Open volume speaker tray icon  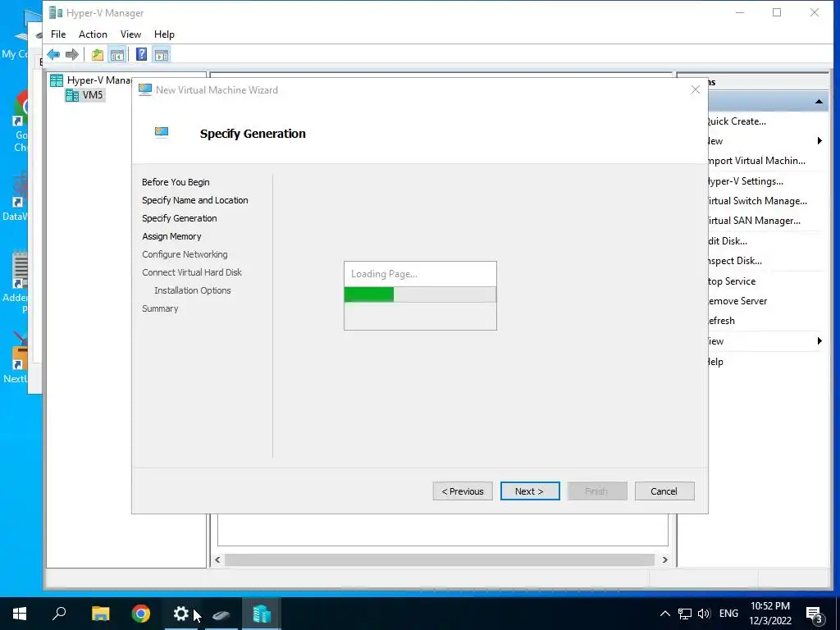pos(704,614)
